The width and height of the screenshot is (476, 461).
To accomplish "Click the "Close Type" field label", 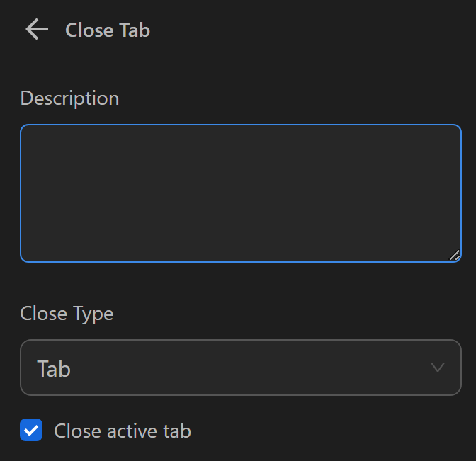I will click(67, 313).
